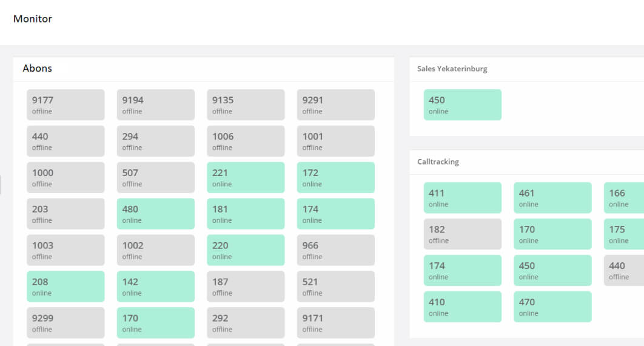Click the 470 online tile
Screen dimensions: 644x346
tap(552, 307)
